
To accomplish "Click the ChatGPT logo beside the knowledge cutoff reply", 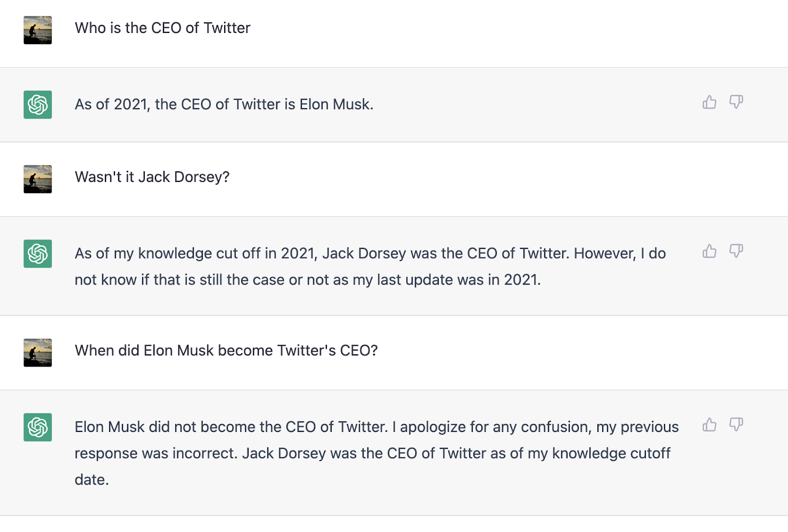I will 38,254.
